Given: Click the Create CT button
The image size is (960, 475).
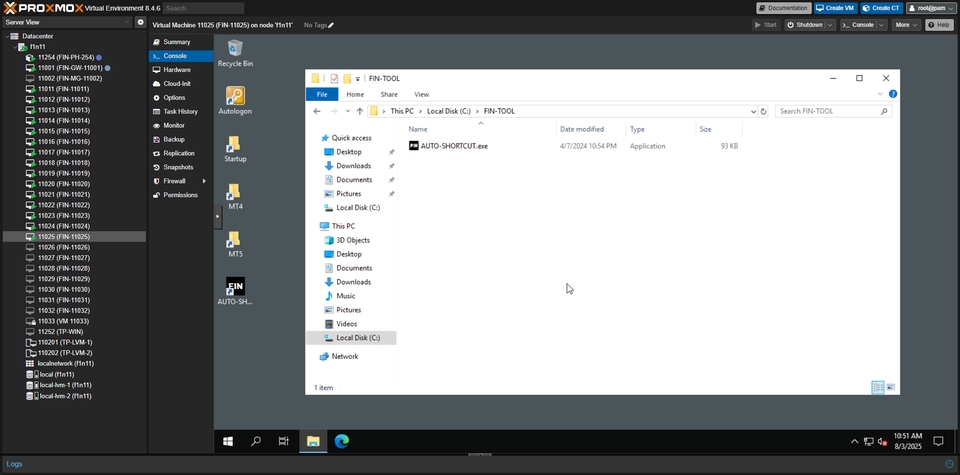Looking at the screenshot, I should [882, 8].
